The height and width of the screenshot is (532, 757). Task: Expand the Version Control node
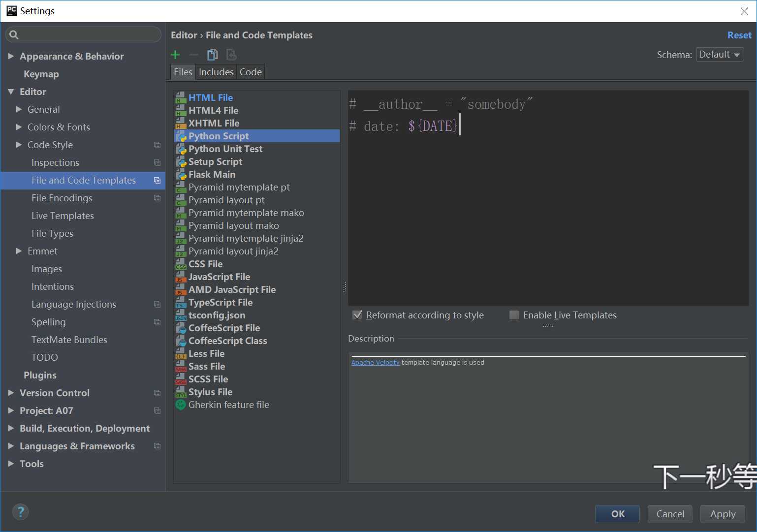click(11, 393)
